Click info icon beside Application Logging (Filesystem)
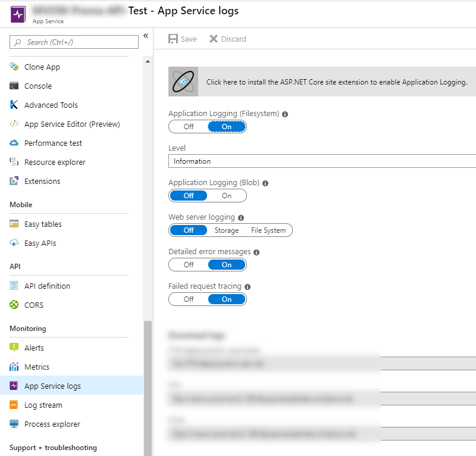Image resolution: width=476 pixels, height=456 pixels. pyautogui.click(x=285, y=114)
